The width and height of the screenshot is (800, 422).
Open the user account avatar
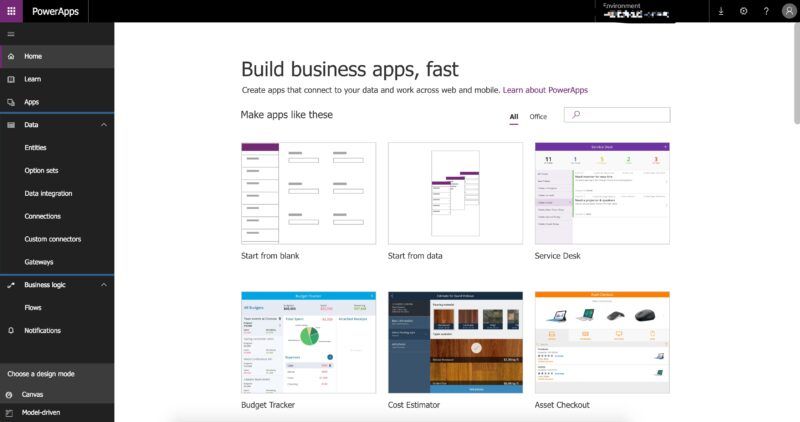click(x=789, y=11)
